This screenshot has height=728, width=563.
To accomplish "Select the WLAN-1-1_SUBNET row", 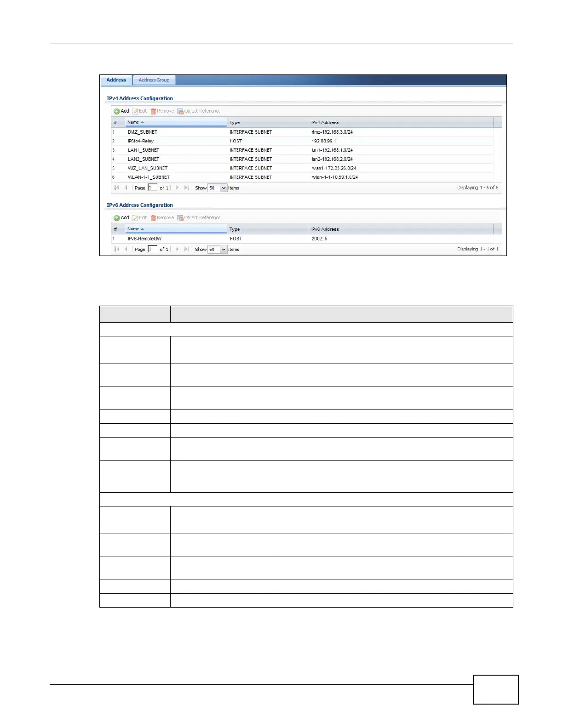I will (302, 177).
